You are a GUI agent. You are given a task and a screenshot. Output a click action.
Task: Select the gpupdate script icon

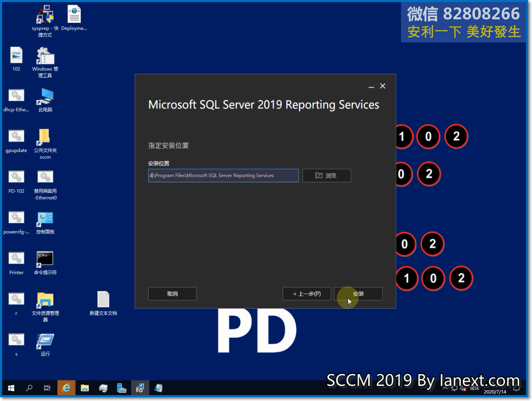16,141
